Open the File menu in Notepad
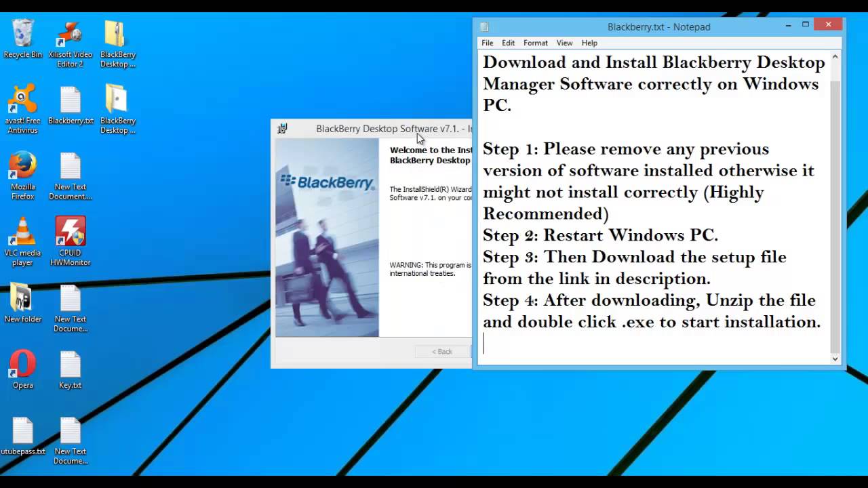 [488, 43]
